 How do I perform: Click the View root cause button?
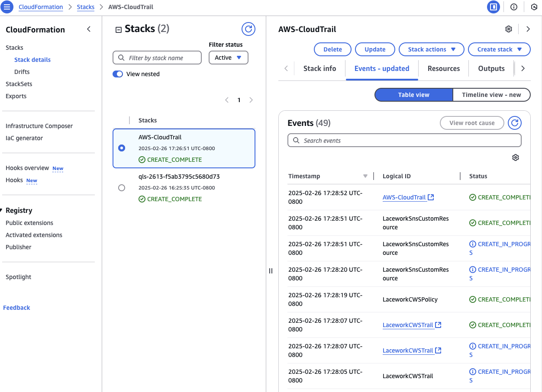[472, 123]
